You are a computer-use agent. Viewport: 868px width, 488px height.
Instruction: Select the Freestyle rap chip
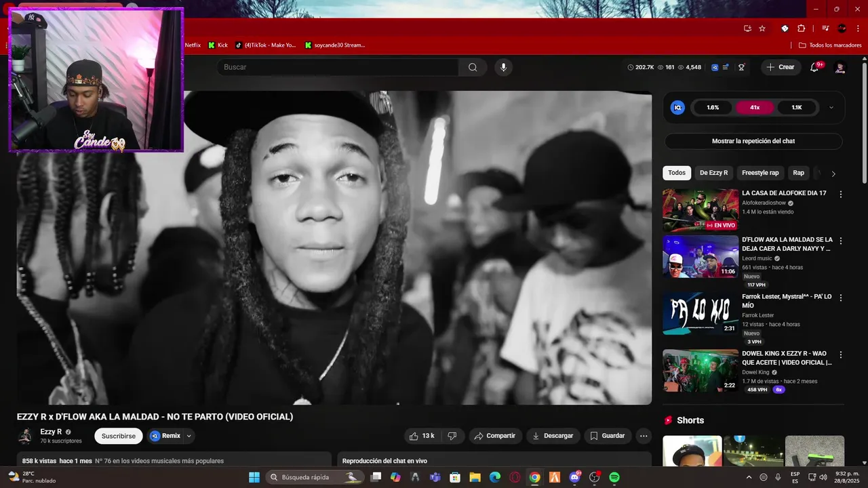tap(760, 173)
